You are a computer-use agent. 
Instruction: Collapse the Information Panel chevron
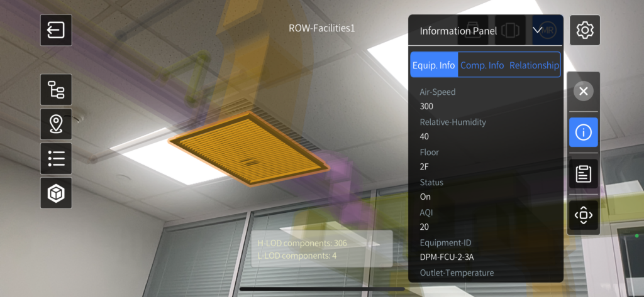[x=537, y=30]
